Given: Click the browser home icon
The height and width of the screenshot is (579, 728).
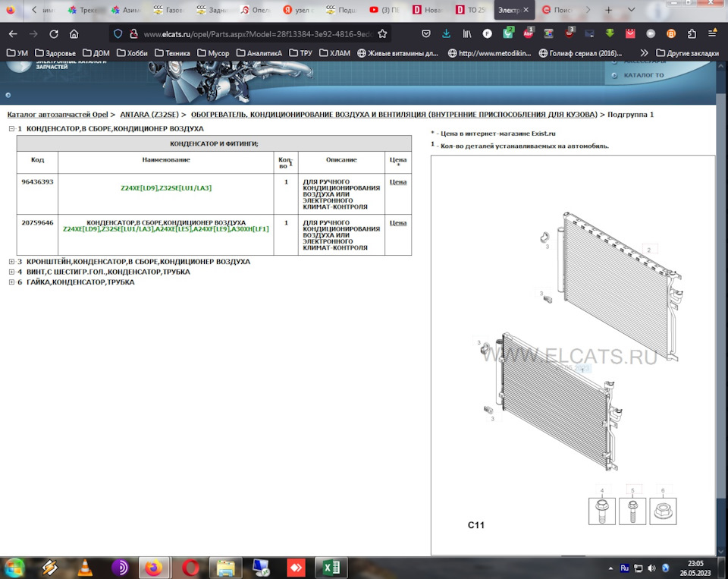Looking at the screenshot, I should point(74,34).
